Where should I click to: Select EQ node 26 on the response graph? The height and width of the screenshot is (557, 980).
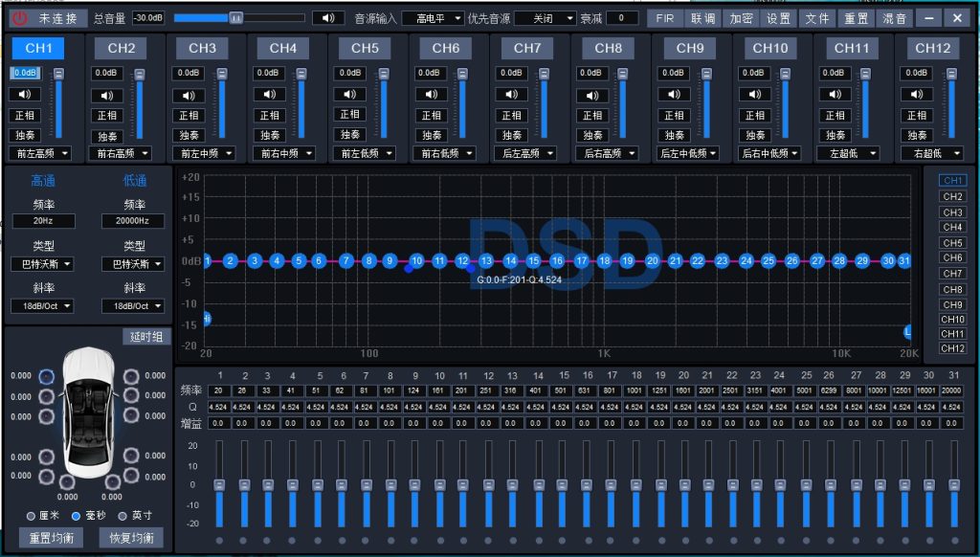791,260
